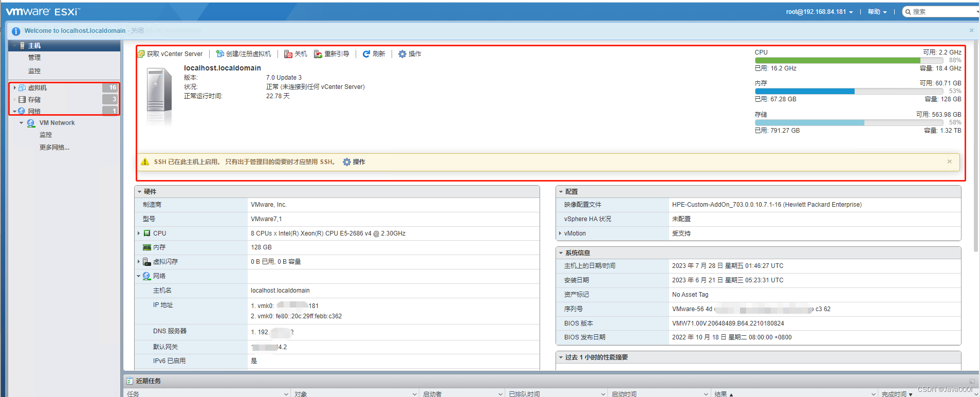Click the CPU chip icon in hardware panel
This screenshot has width=980, height=397.
[x=147, y=233]
